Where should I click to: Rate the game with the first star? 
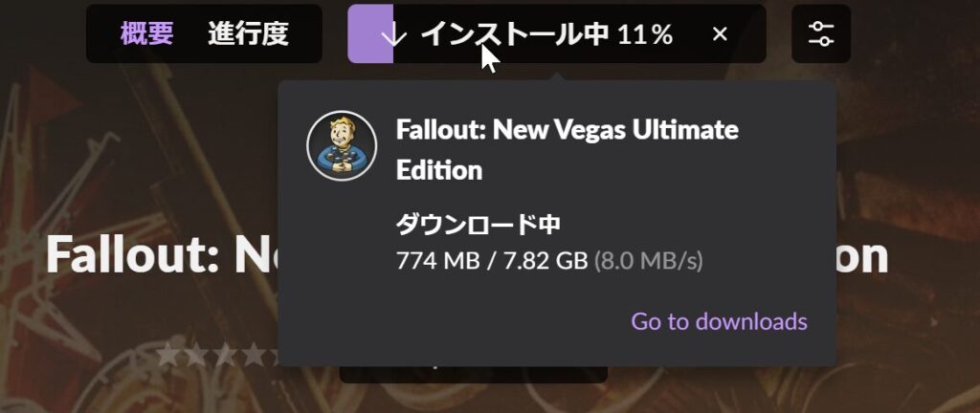(x=167, y=354)
